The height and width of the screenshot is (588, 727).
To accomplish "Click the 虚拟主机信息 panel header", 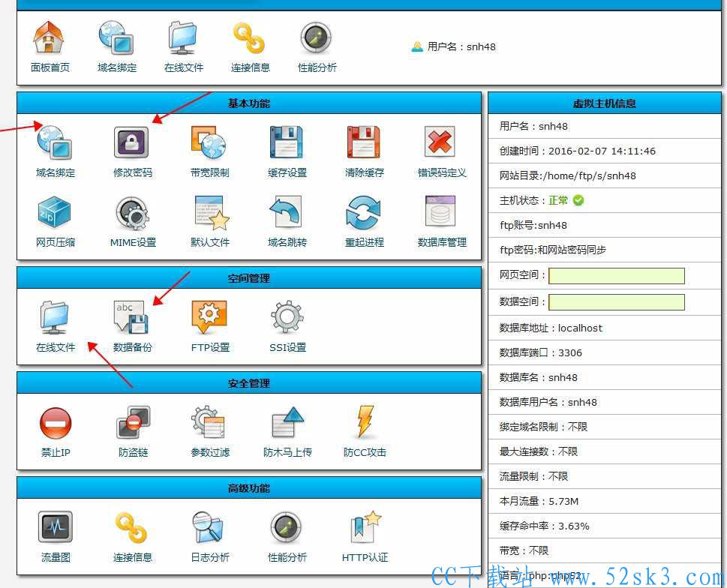I will click(605, 103).
